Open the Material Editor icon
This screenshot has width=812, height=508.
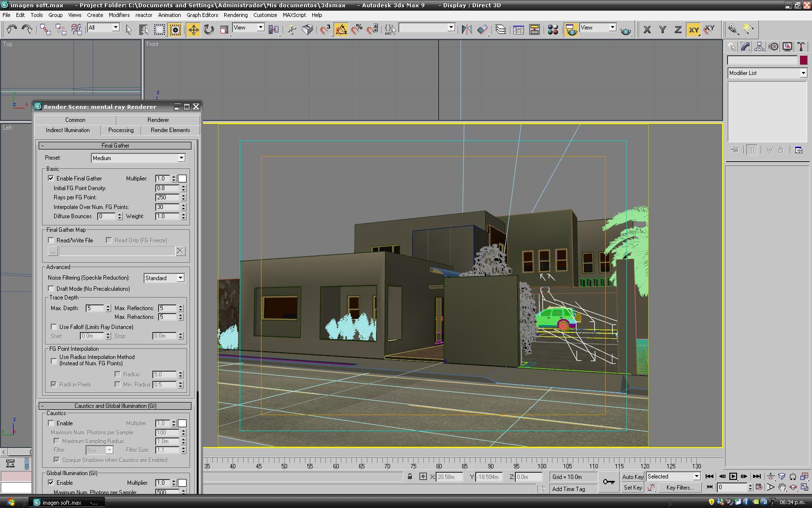[553, 30]
